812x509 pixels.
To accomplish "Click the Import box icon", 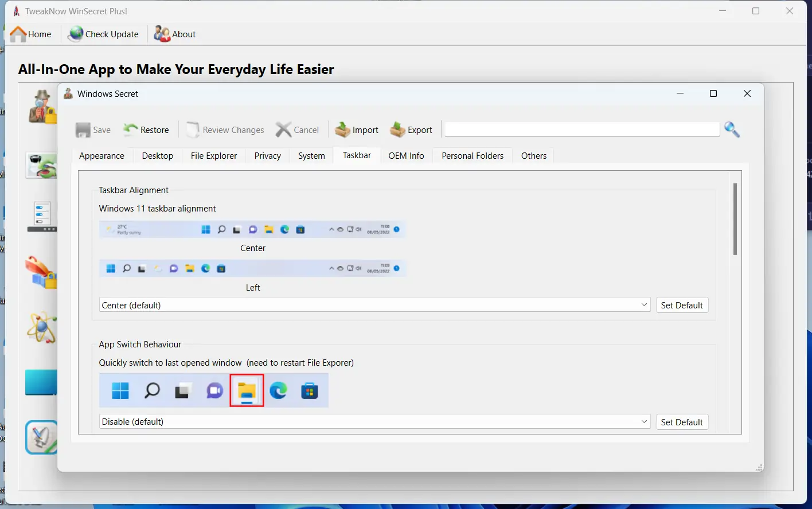I will (x=343, y=130).
